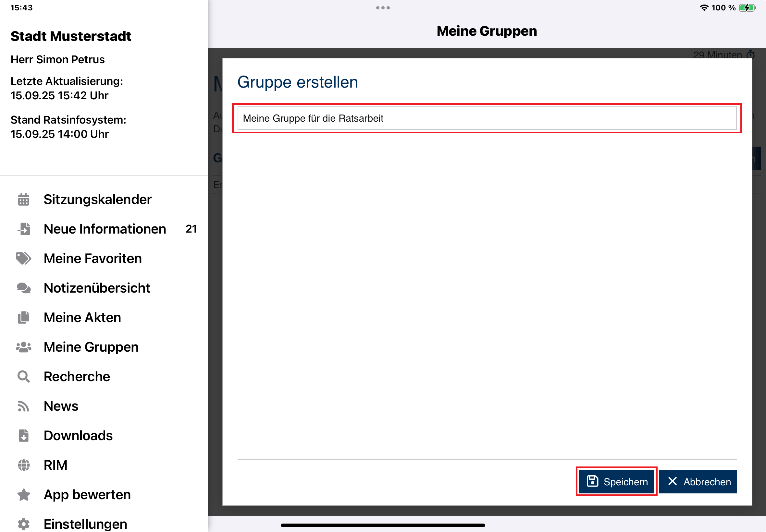766x532 pixels.
Task: Tap the session timer stopwatch icon
Action: (x=750, y=54)
